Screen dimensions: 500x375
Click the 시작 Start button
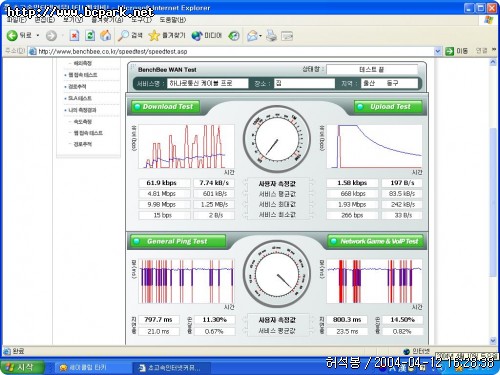(x=22, y=367)
